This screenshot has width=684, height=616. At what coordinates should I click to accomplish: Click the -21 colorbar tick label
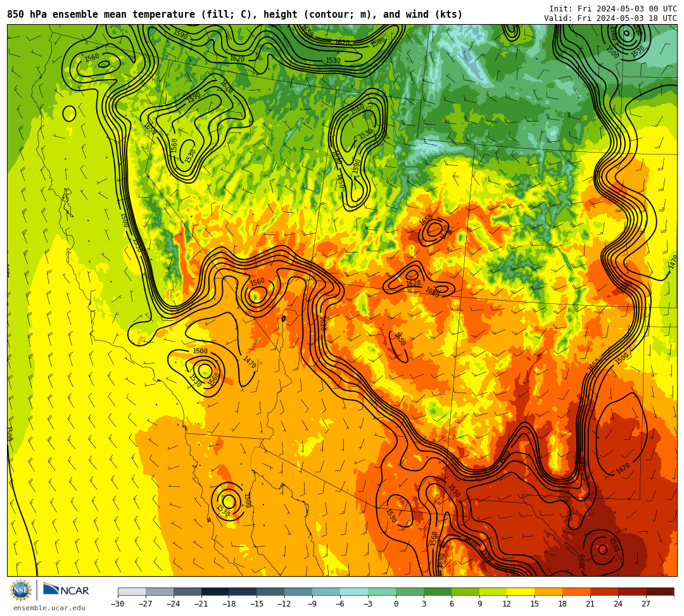point(201,604)
